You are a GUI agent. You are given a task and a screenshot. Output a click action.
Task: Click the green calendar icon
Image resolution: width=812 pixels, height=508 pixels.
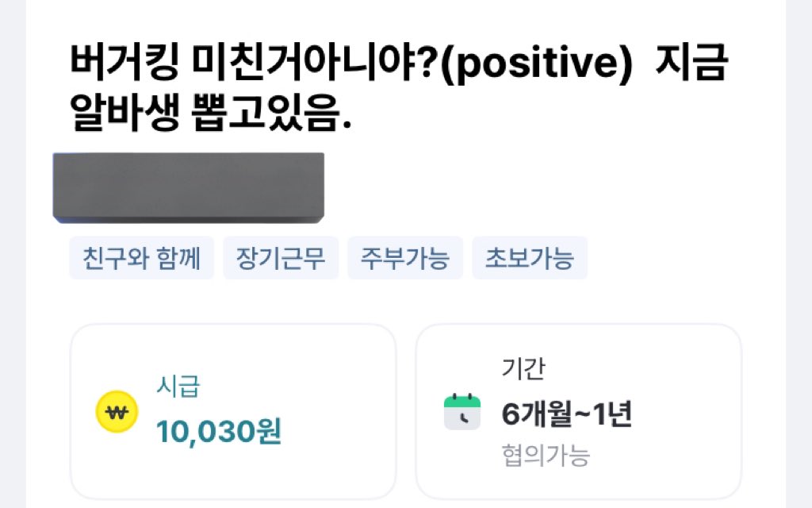coord(462,412)
